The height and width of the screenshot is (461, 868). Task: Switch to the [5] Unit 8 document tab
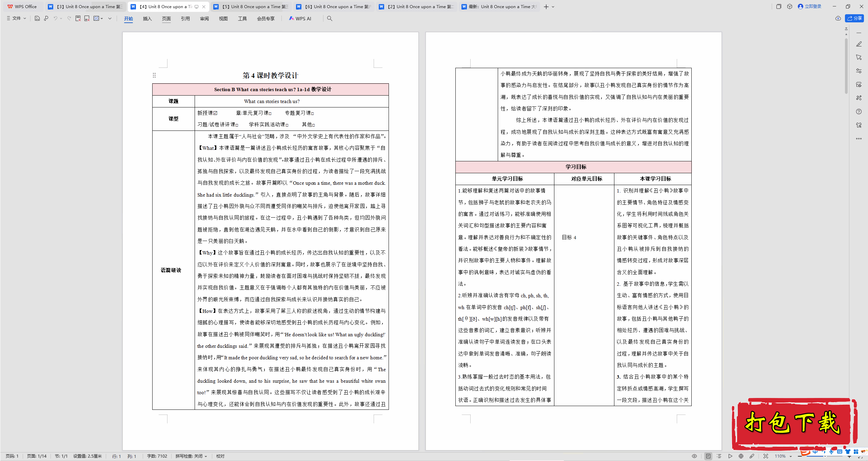pyautogui.click(x=252, y=6)
